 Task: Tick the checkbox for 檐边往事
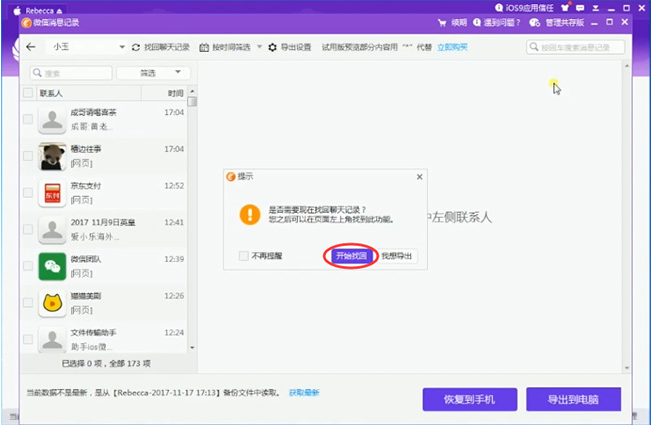[x=28, y=156]
